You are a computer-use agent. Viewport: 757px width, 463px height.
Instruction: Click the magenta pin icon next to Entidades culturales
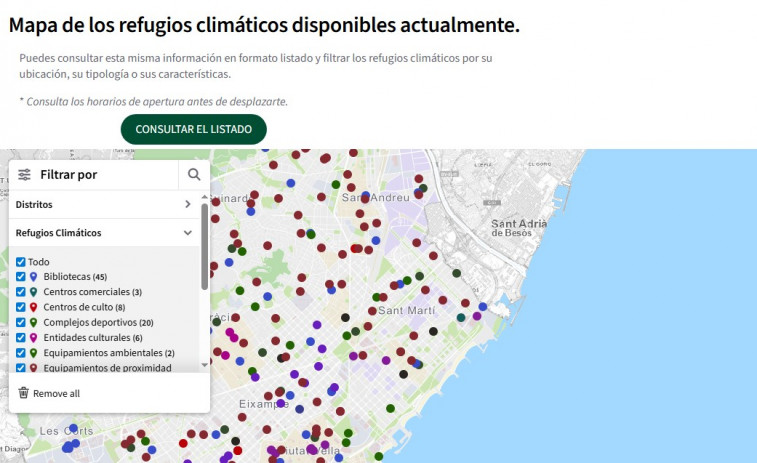tap(33, 337)
